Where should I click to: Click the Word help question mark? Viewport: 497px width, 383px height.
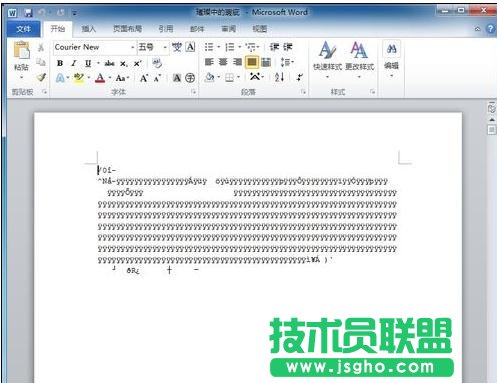click(490, 29)
